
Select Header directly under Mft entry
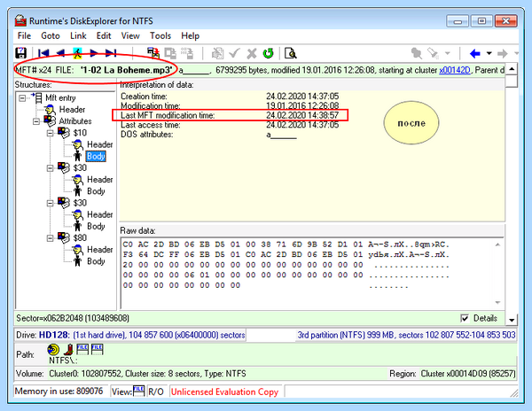pyautogui.click(x=72, y=110)
